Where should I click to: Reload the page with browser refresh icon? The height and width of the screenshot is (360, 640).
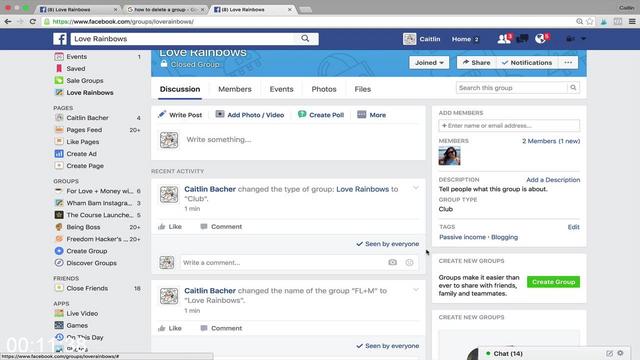tap(33, 21)
